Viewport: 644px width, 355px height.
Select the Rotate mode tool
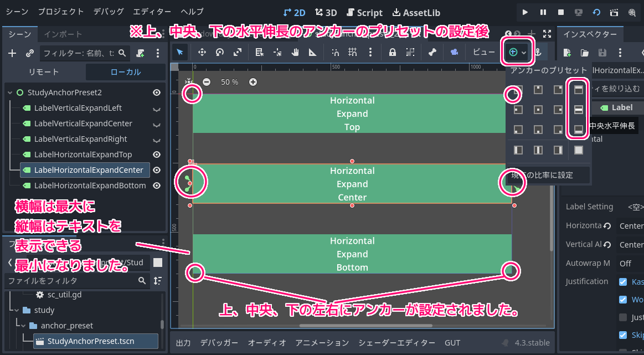click(220, 52)
